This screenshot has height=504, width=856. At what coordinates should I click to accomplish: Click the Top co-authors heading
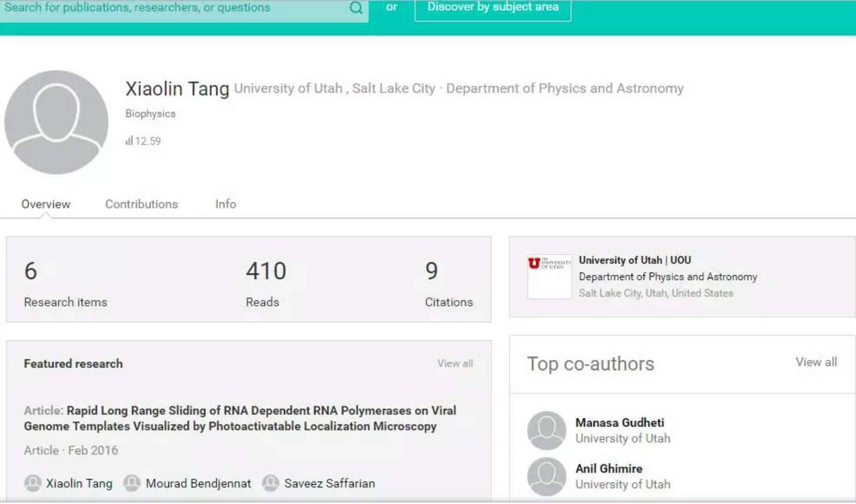[x=590, y=364]
